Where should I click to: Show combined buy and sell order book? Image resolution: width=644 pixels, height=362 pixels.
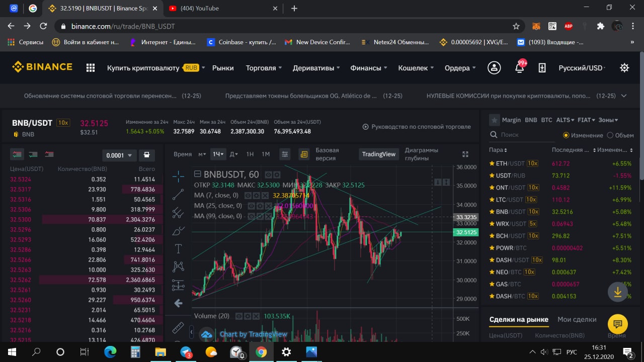[17, 154]
